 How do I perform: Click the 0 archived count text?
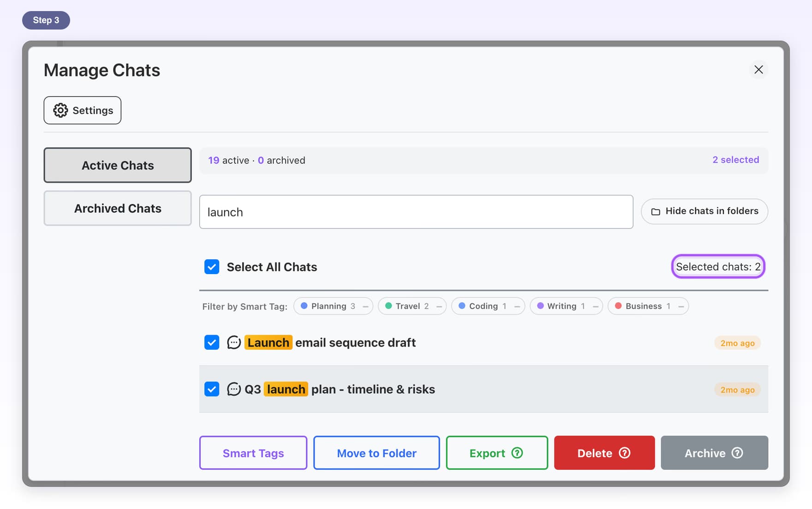tap(281, 160)
